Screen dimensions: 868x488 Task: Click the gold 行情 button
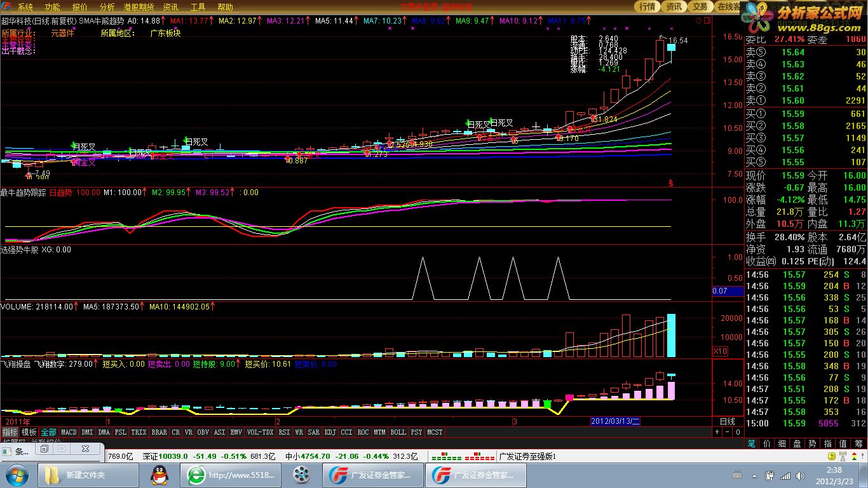point(647,6)
